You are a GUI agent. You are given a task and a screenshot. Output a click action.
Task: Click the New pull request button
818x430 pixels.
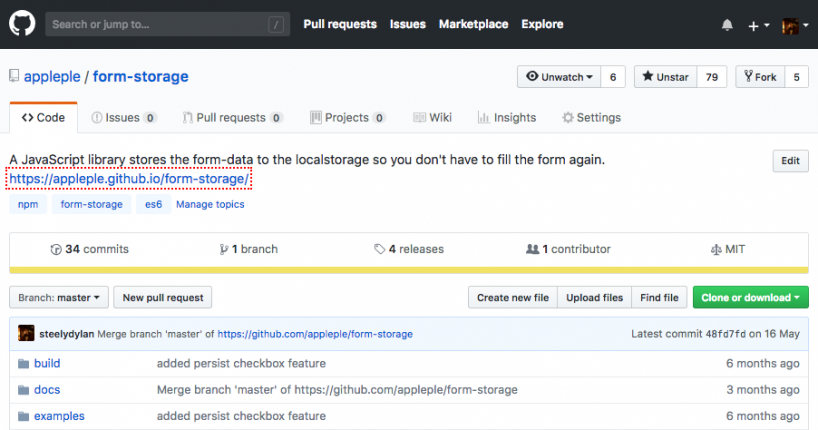(163, 297)
